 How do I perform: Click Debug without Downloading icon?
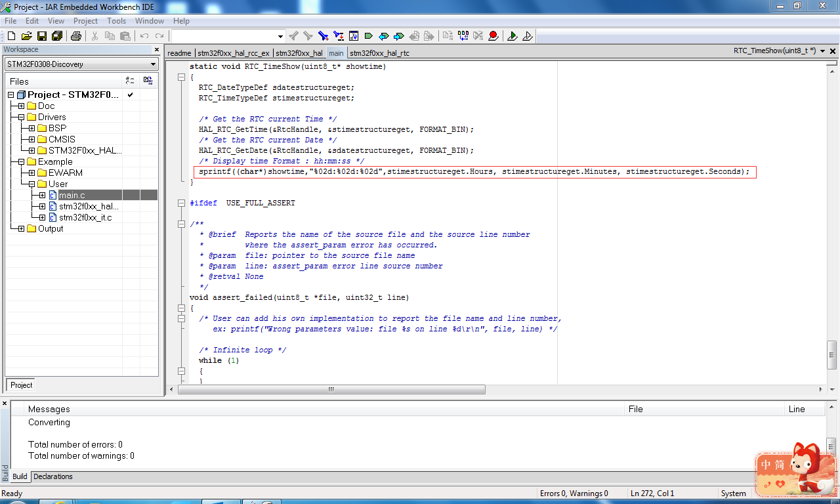528,36
